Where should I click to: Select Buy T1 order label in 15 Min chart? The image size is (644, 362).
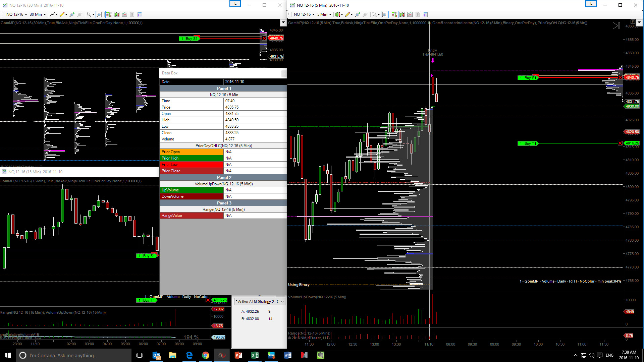coord(147,300)
